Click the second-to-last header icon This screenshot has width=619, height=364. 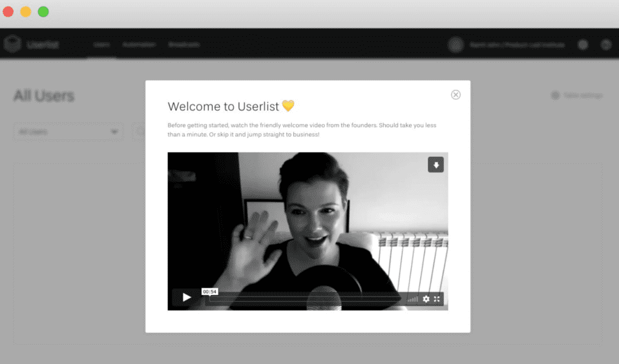point(583,45)
